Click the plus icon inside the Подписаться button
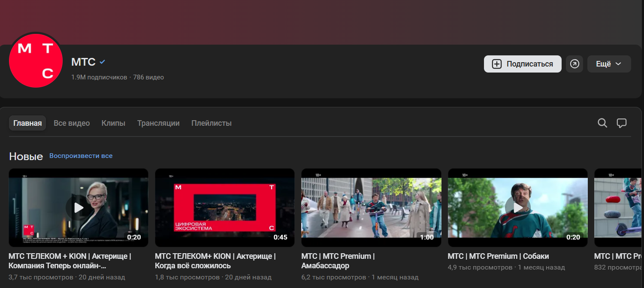 tap(496, 64)
